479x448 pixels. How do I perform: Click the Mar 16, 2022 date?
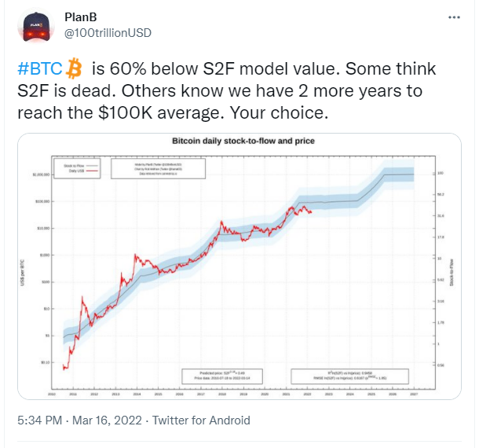click(107, 420)
